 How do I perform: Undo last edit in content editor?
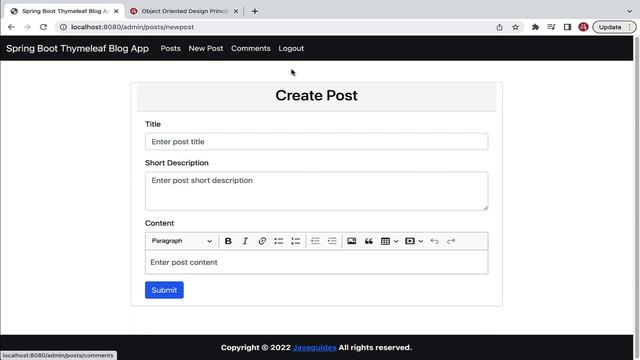(x=434, y=241)
